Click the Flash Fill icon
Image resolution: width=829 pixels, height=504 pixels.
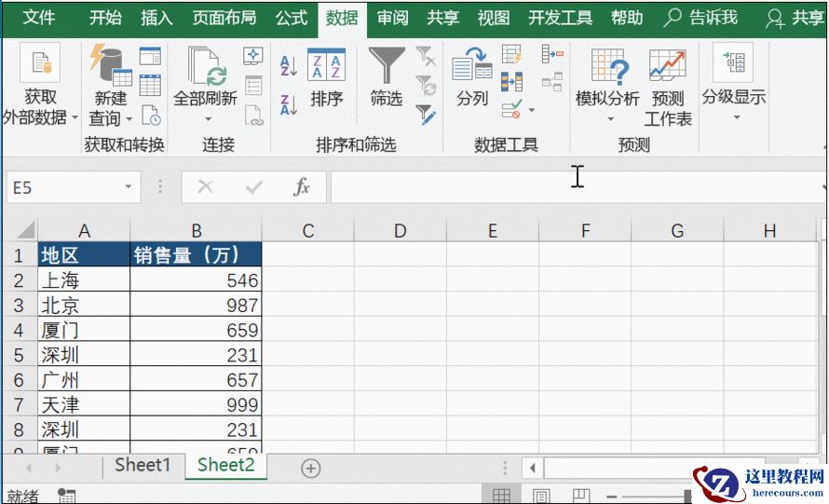[511, 54]
